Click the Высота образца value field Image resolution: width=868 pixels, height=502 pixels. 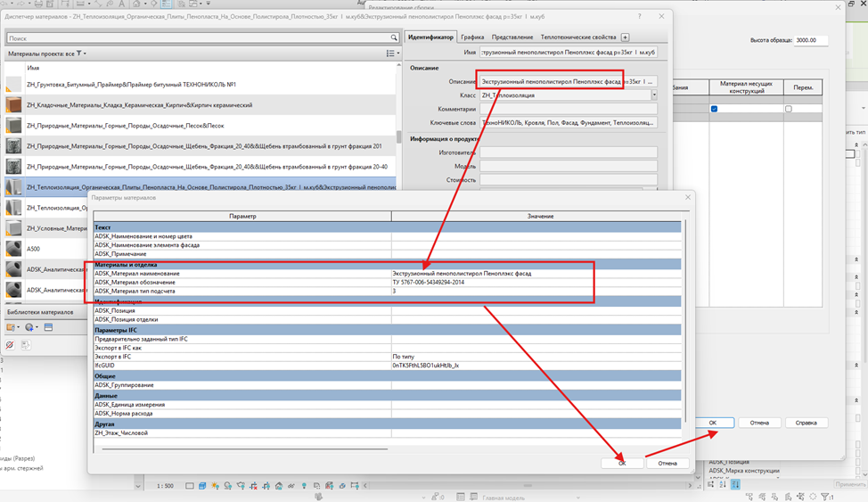pyautogui.click(x=811, y=40)
